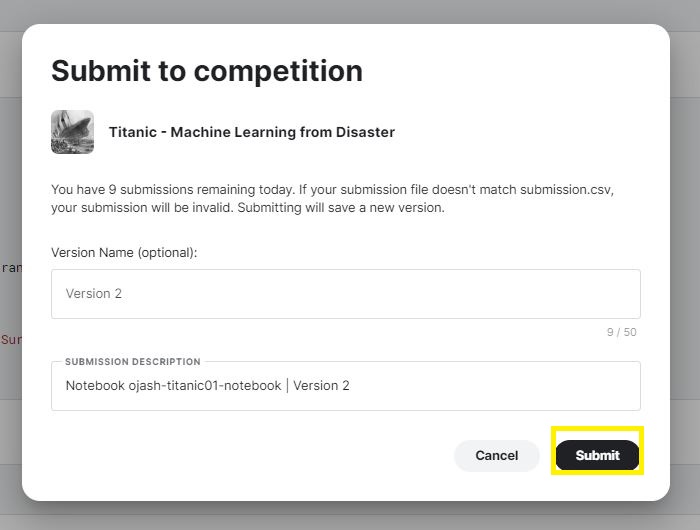
Task: Click the 9 / 50 character counter
Action: click(x=621, y=332)
